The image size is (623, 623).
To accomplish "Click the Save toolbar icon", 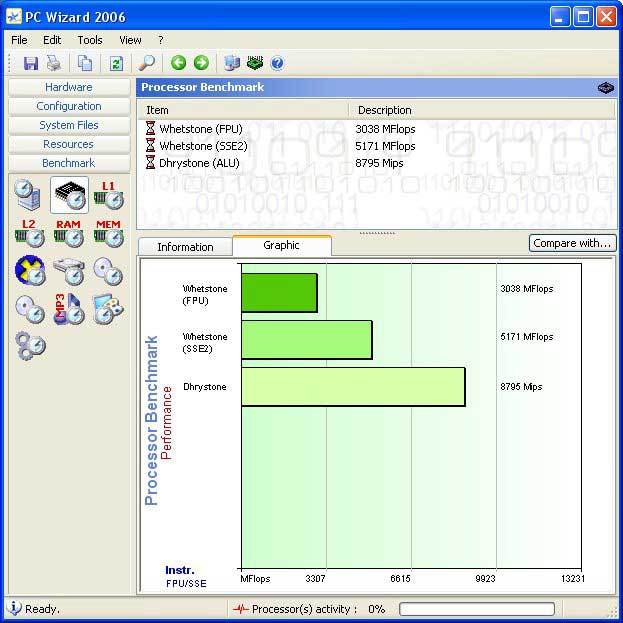I will coord(30,63).
